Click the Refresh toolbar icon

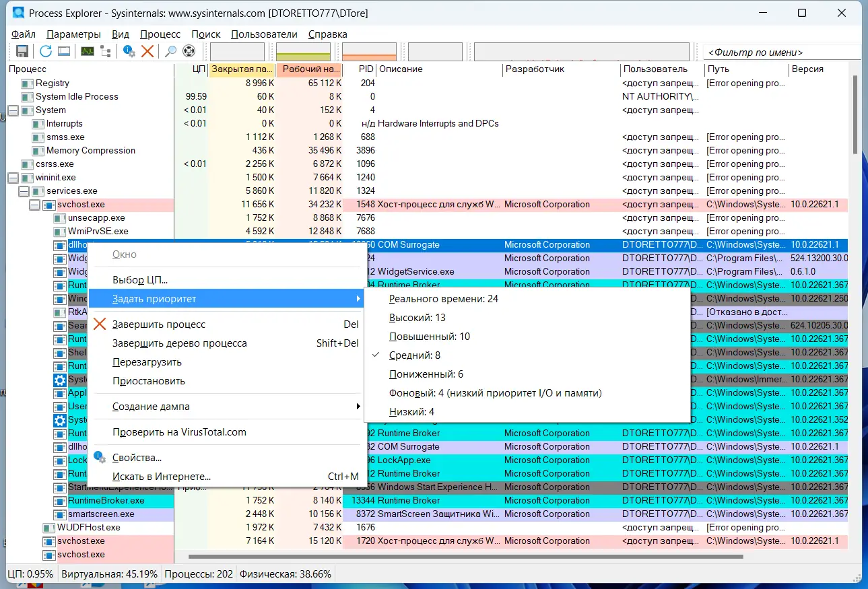(45, 51)
